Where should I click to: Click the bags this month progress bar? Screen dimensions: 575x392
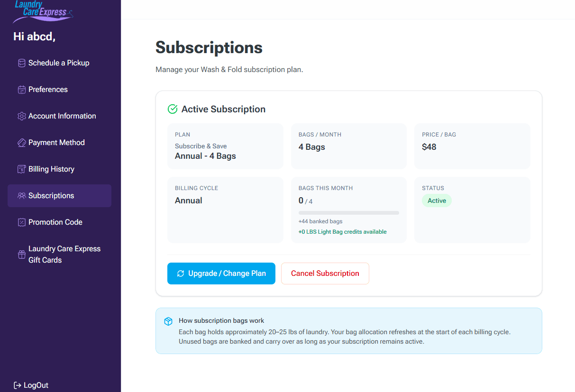coord(349,213)
